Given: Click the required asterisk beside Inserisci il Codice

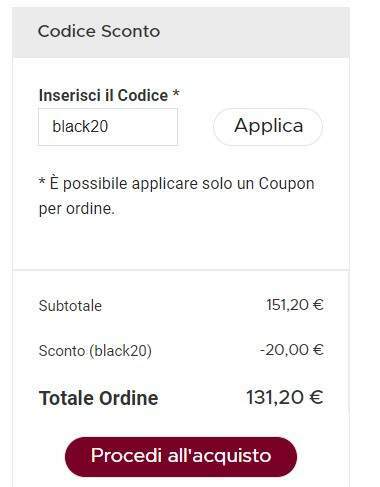Looking at the screenshot, I should [176, 93].
